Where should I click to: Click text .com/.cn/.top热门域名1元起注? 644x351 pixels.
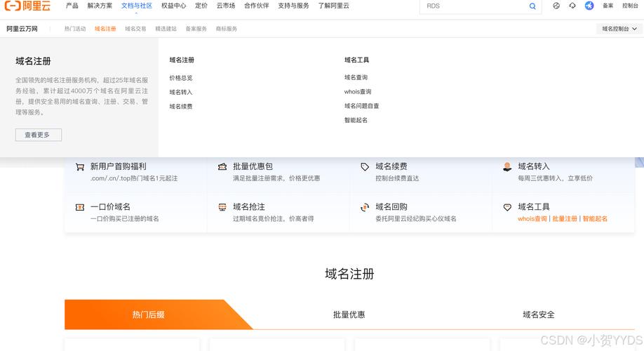(x=134, y=178)
